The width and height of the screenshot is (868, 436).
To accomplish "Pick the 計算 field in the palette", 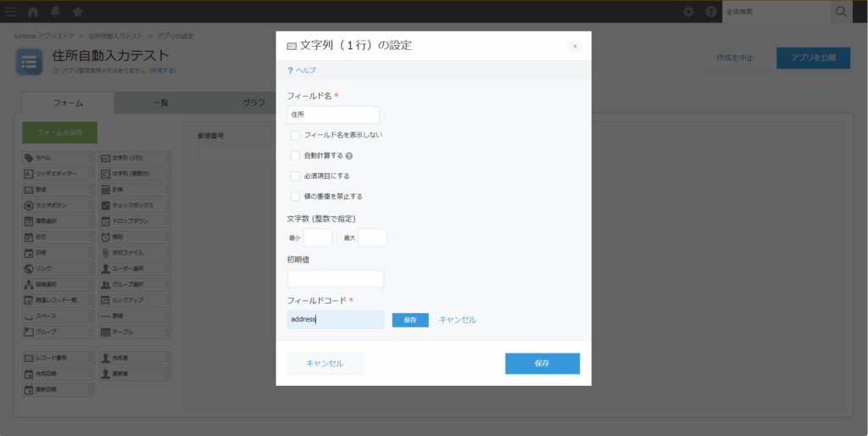I will point(135,189).
